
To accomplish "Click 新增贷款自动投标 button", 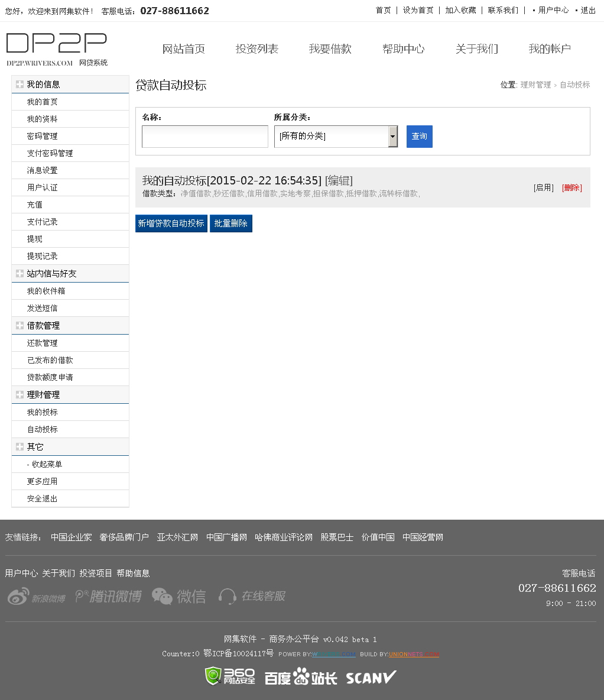I will click(171, 223).
